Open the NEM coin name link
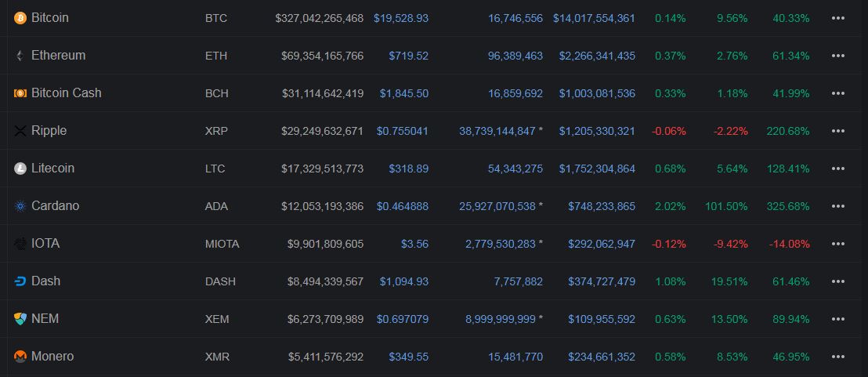The width and height of the screenshot is (868, 377). [45, 319]
